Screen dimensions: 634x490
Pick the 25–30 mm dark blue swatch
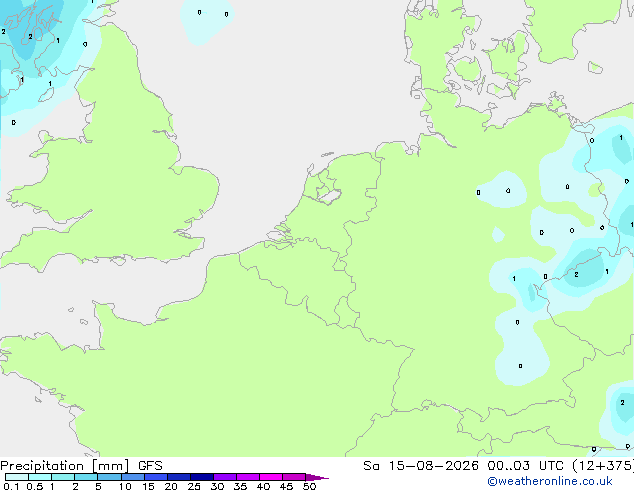pyautogui.click(x=202, y=477)
